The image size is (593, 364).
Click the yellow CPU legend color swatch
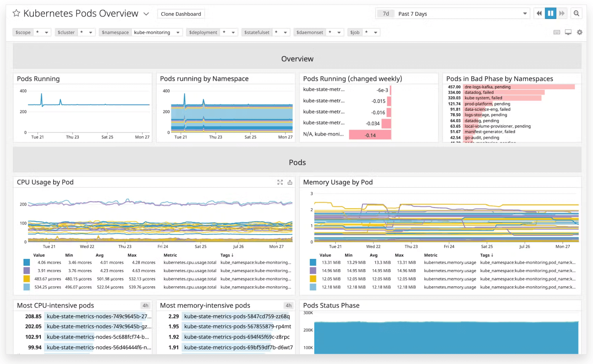click(27, 279)
